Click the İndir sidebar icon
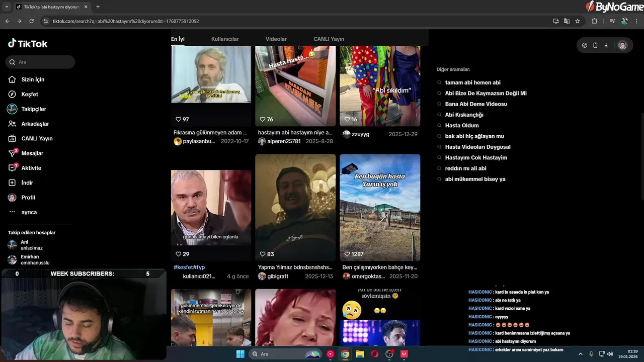 click(12, 183)
